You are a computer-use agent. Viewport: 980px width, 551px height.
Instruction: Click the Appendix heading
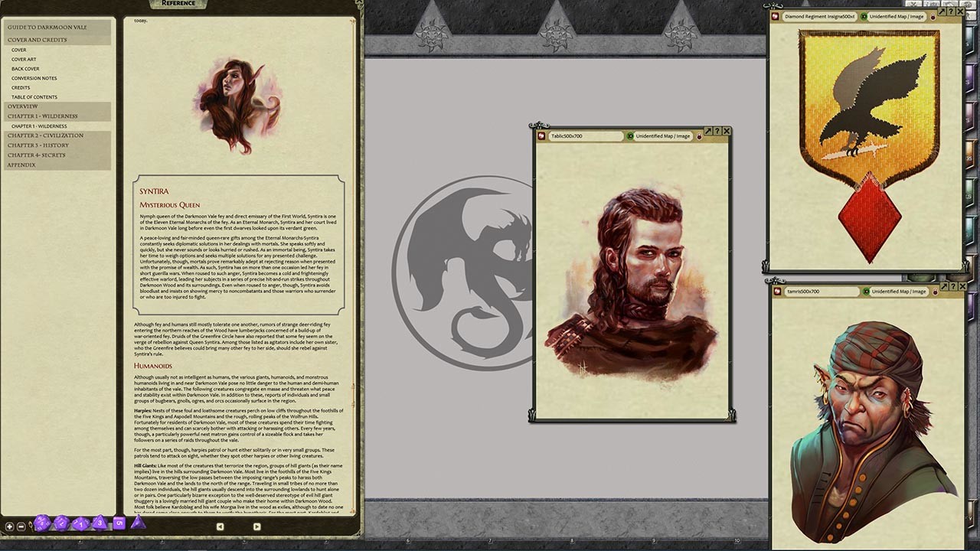pyautogui.click(x=21, y=165)
